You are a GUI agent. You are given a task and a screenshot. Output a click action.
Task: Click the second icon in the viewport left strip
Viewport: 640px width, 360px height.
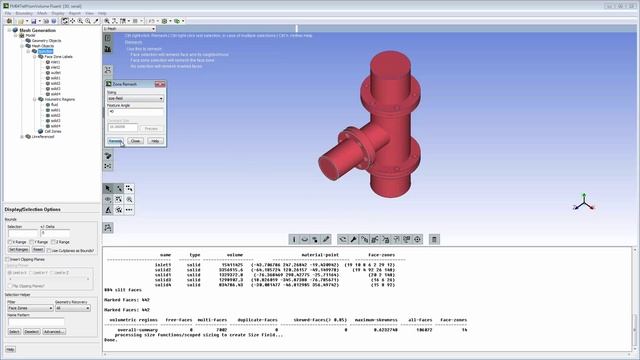(108, 49)
